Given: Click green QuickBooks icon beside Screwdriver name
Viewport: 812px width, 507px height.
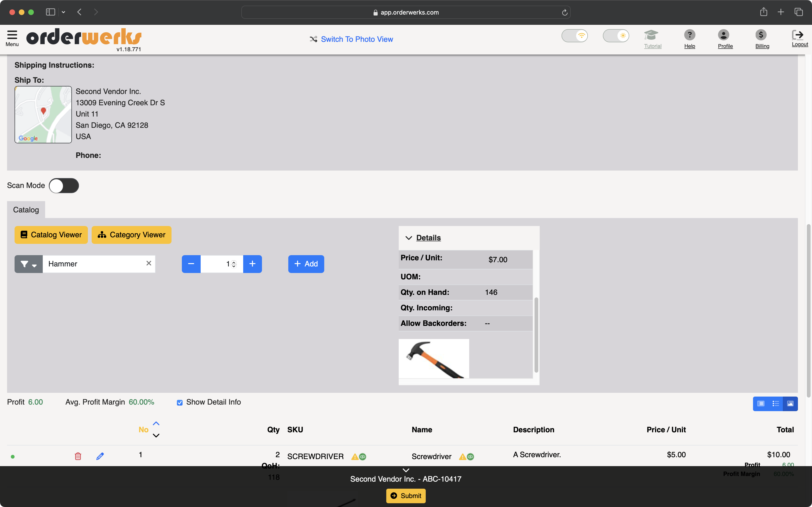Looking at the screenshot, I should tap(470, 457).
